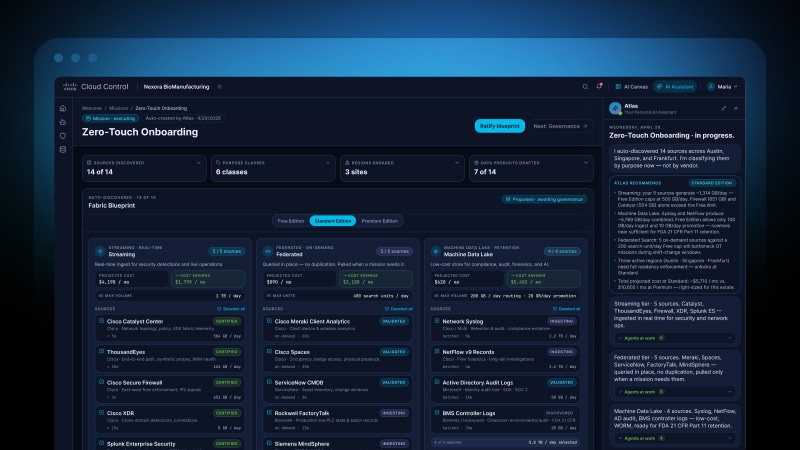Click the Streaming tier icon

tap(100, 251)
